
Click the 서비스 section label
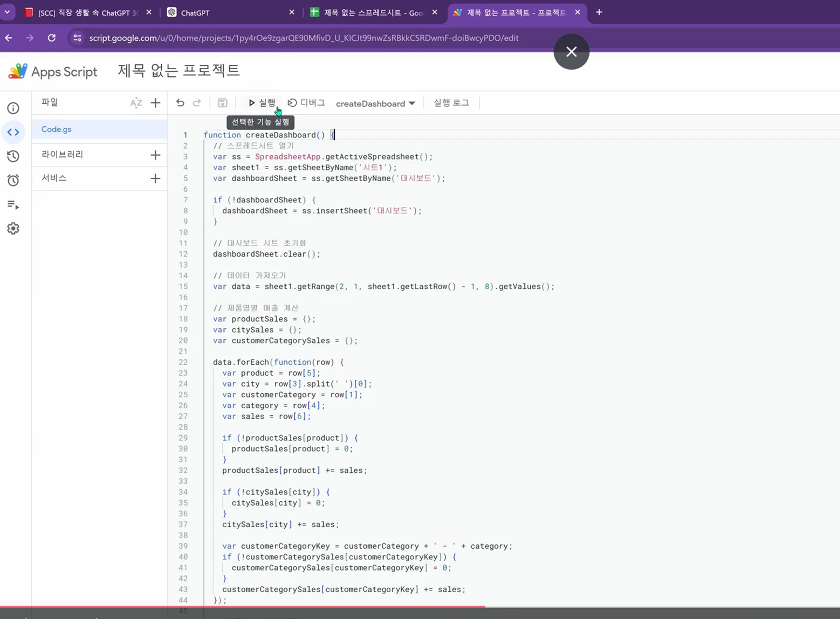pos(54,178)
